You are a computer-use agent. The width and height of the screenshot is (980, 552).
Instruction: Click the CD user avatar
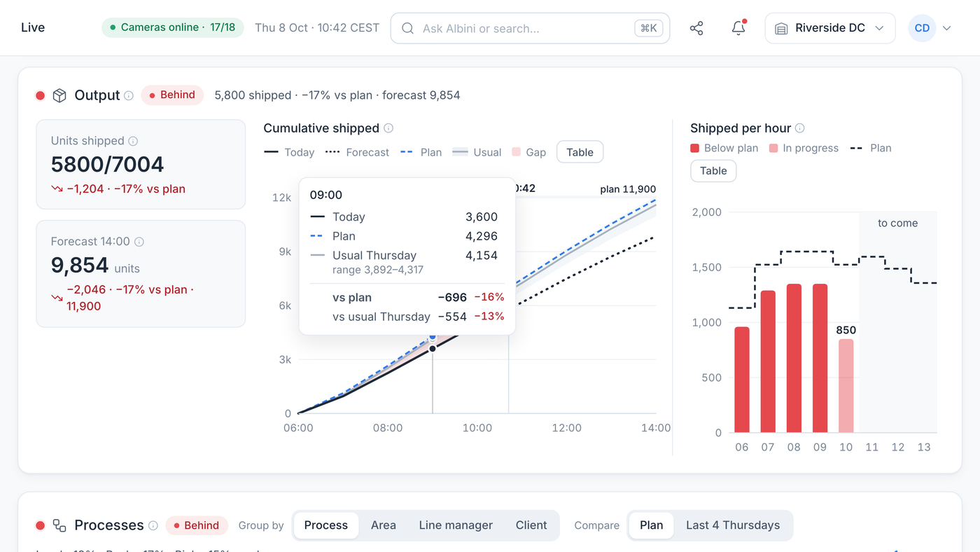point(922,28)
